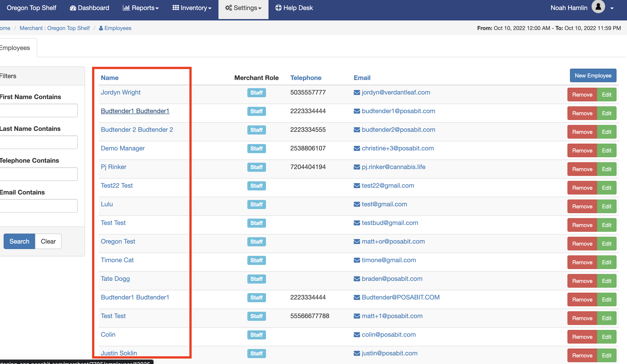Open the underlined Budtender1 Budtender1 link
Image resolution: width=627 pixels, height=364 pixels.
point(135,111)
